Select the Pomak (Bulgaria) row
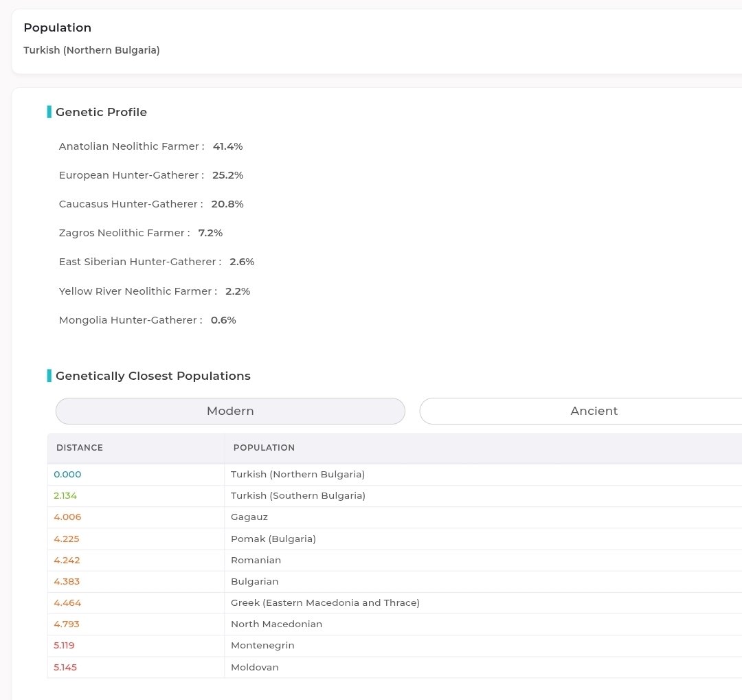 tap(394, 539)
